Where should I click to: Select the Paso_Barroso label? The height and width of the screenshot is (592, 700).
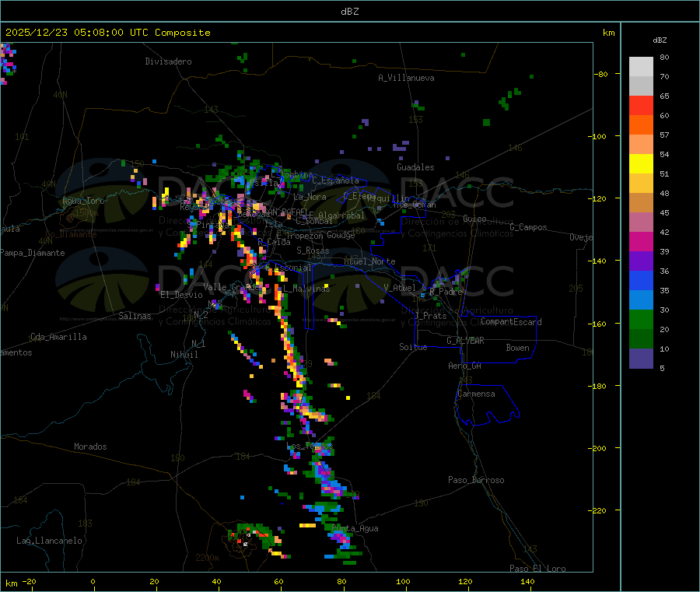pos(476,480)
